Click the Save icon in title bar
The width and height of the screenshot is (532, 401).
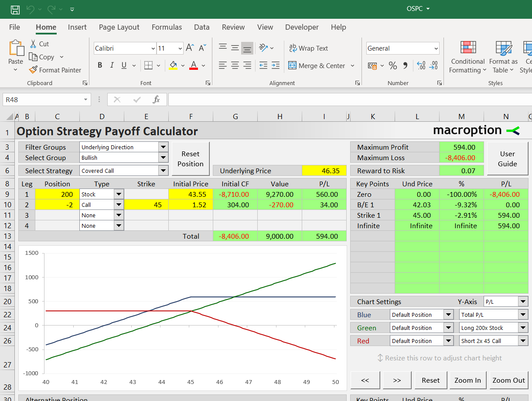15,9
